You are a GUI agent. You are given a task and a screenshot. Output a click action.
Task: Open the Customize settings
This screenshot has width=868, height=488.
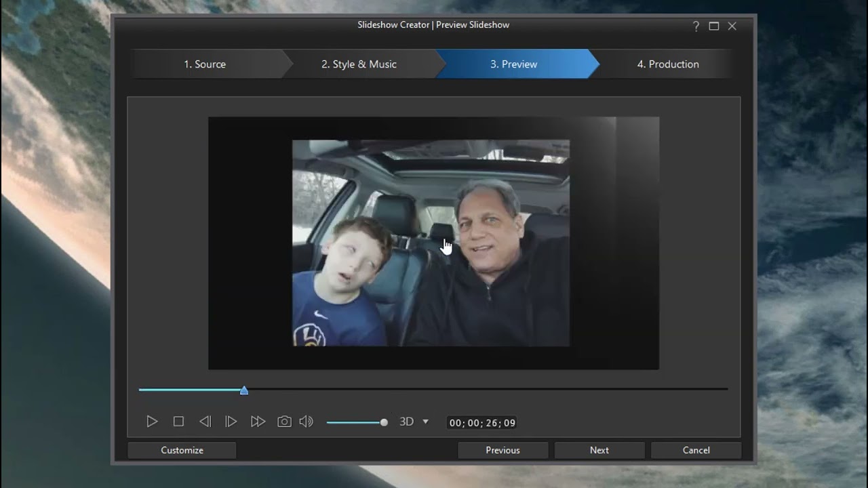182,450
